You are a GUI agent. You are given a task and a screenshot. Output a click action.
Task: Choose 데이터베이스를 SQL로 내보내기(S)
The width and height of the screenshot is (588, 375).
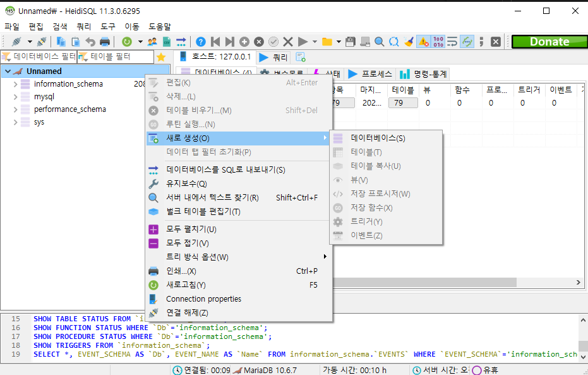pyautogui.click(x=239, y=170)
